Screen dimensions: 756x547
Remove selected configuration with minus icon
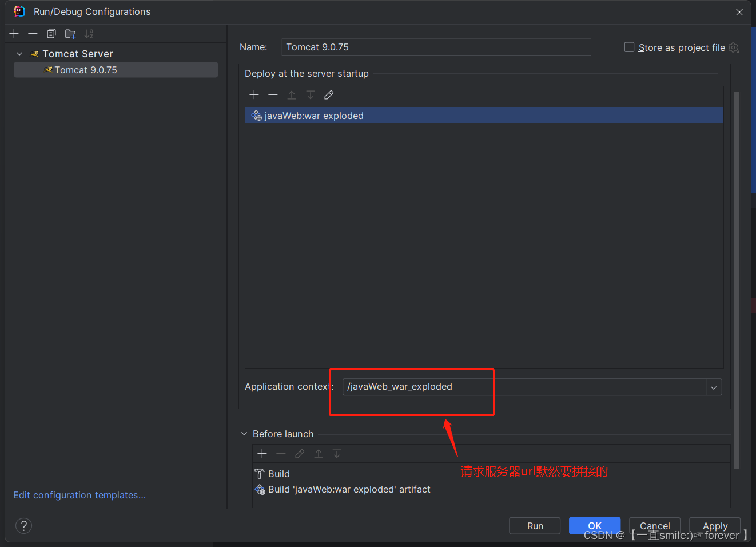point(33,34)
